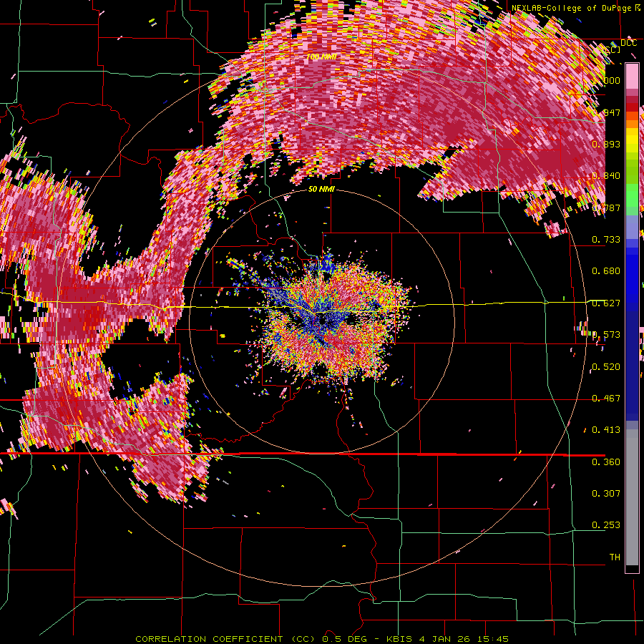
Task: Click the TH threshold legend label
Action: pyautogui.click(x=615, y=557)
